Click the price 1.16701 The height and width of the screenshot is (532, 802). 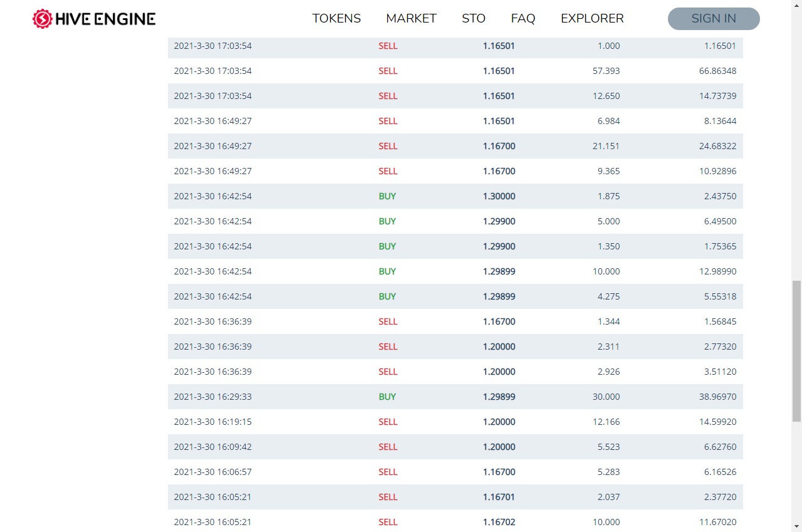pos(499,497)
